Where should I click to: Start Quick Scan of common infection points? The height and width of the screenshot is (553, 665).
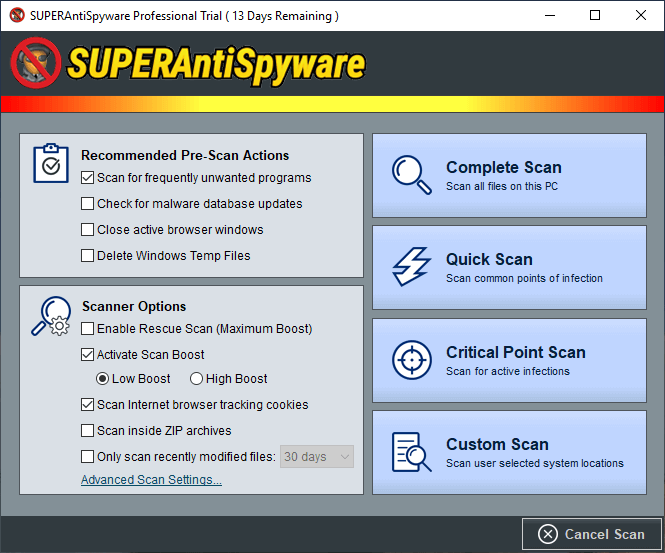509,268
